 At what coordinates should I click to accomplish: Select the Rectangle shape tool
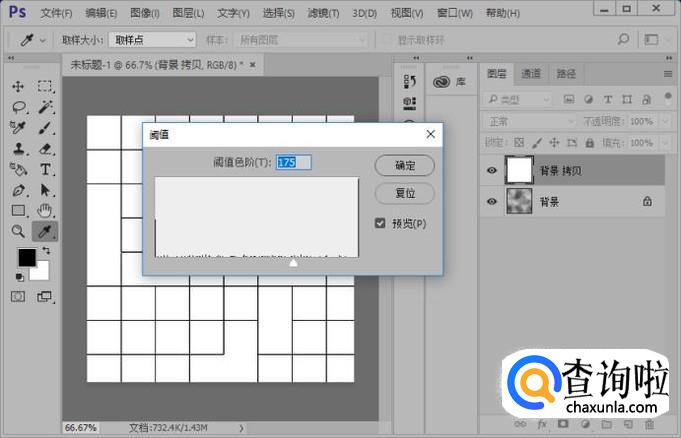point(18,211)
